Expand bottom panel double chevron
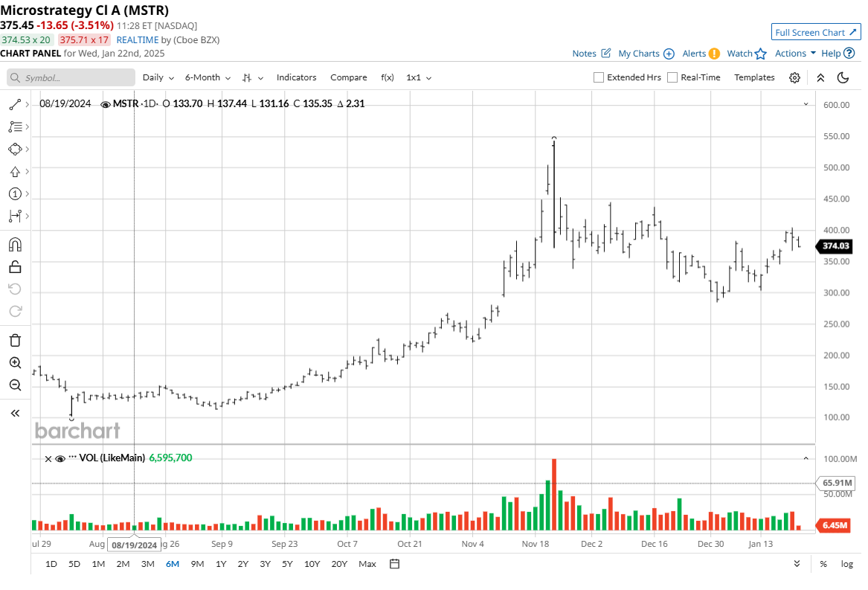 tap(797, 563)
